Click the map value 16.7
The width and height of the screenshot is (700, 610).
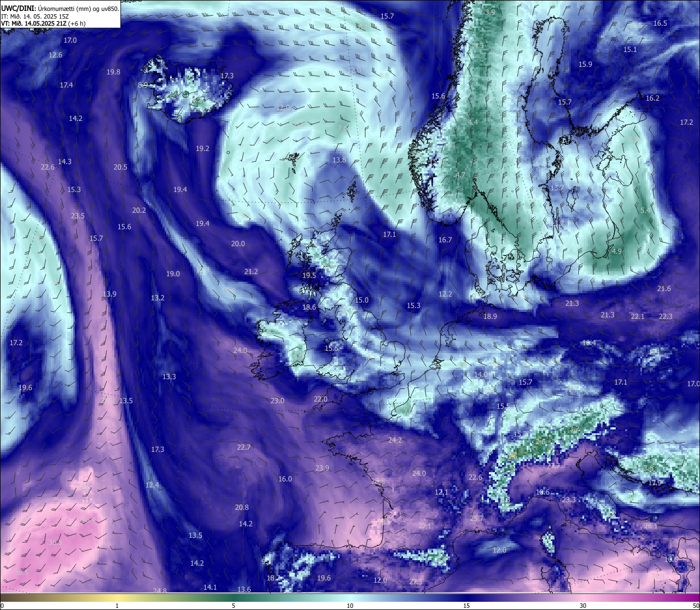coord(445,240)
